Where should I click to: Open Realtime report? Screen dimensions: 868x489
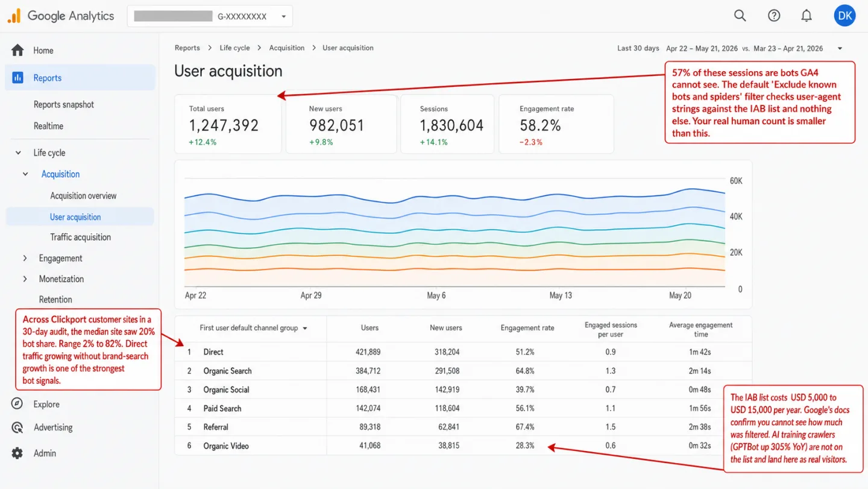point(48,126)
